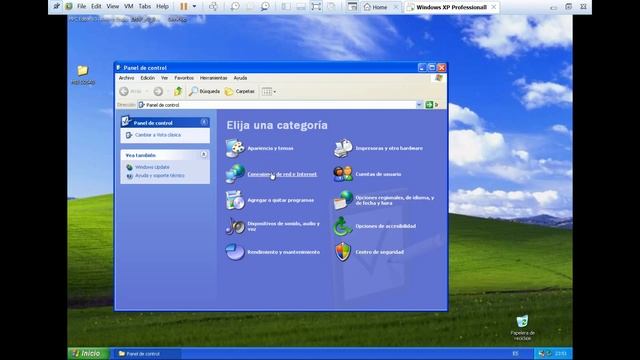
Task: Open VMware power options dropdown arrow
Action: coord(194,7)
